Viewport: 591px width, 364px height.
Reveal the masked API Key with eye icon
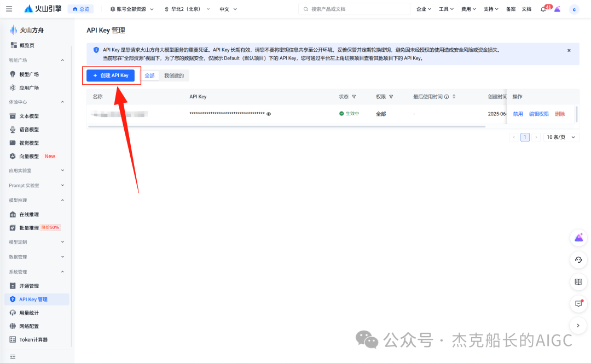click(269, 114)
